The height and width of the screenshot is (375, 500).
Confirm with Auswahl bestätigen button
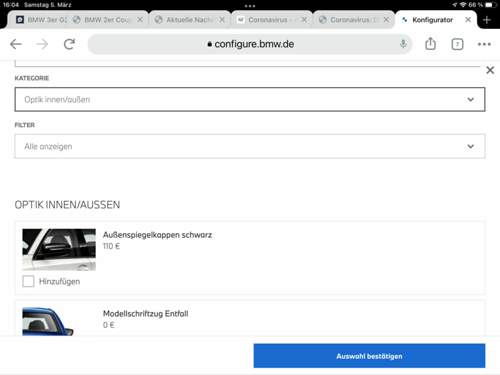point(369,356)
